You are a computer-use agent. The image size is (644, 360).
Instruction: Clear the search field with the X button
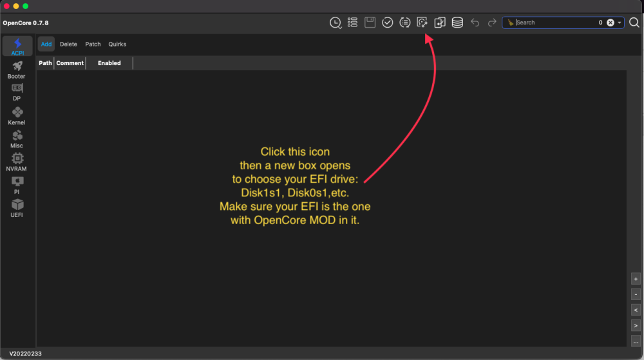[611, 23]
